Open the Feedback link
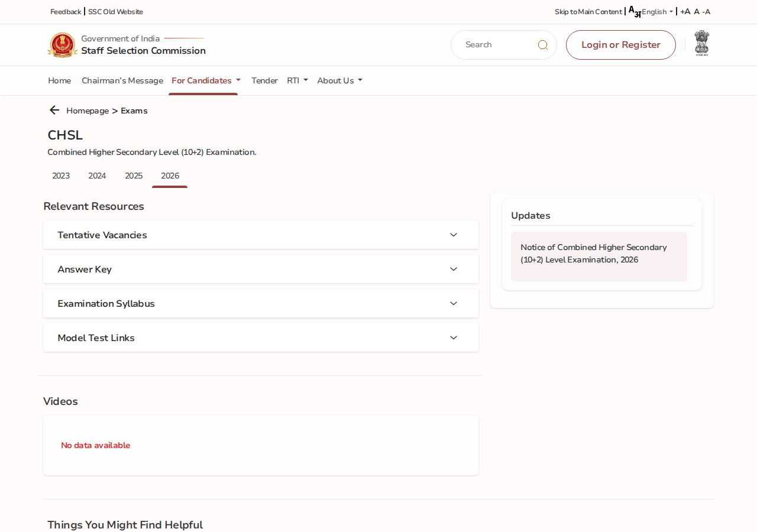The image size is (757, 532). (66, 12)
